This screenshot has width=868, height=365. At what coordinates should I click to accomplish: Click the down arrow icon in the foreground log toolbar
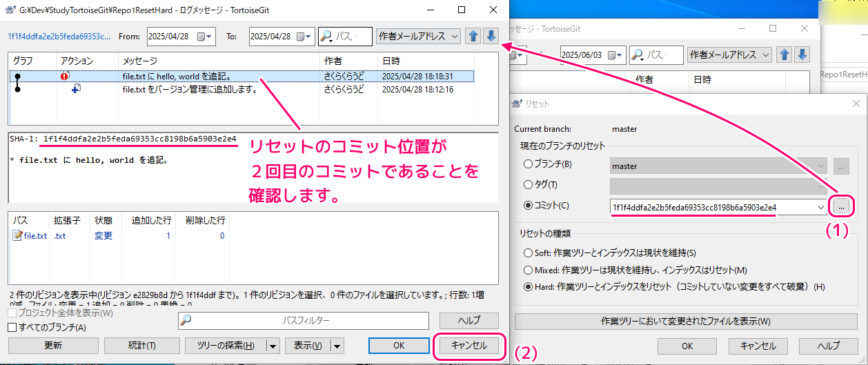491,36
